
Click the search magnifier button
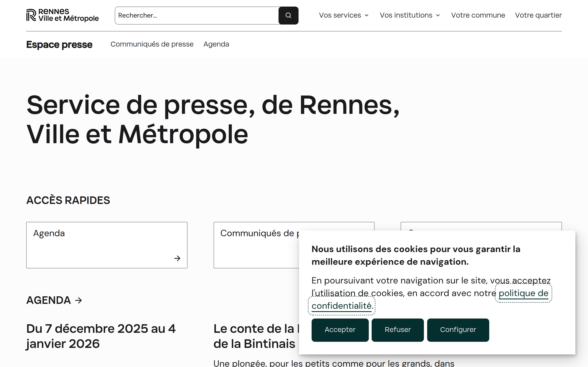(288, 15)
